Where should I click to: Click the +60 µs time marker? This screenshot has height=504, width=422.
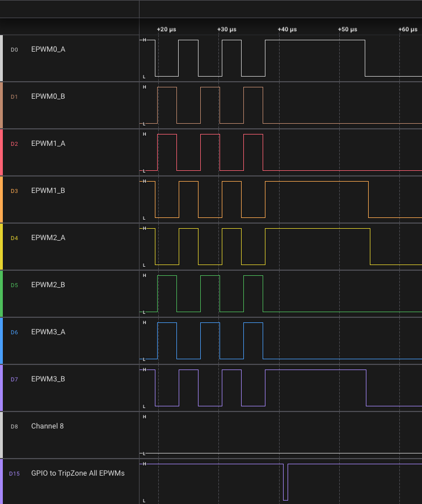pyautogui.click(x=408, y=29)
